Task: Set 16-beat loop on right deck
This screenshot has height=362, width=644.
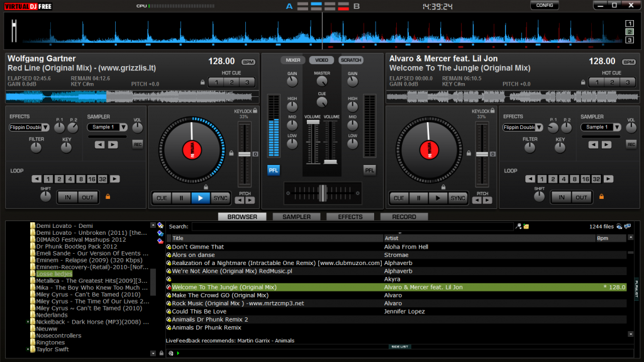Action: click(x=586, y=179)
